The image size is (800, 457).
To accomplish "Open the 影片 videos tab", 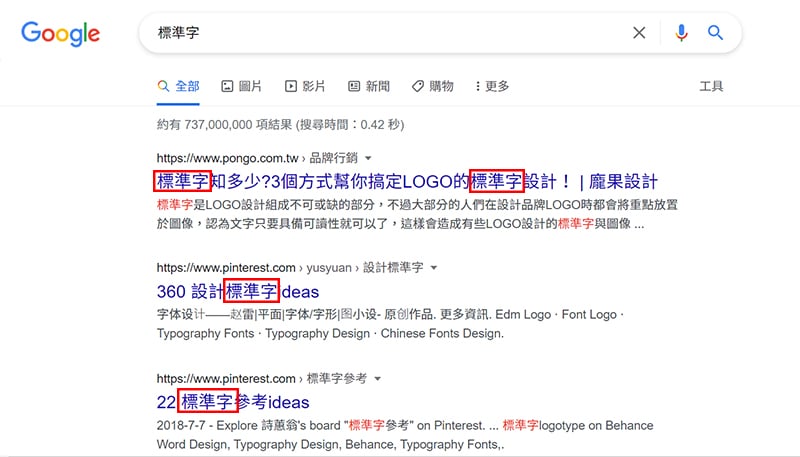I will (305, 87).
